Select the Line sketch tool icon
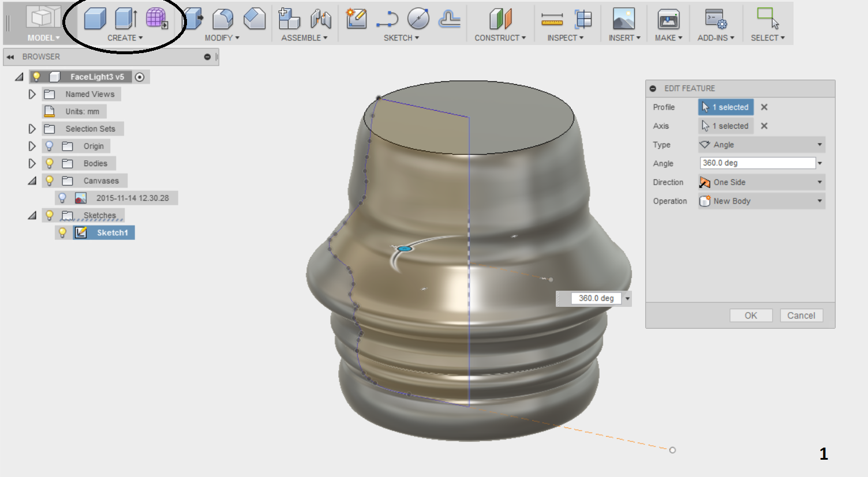868x477 pixels. coord(387,20)
